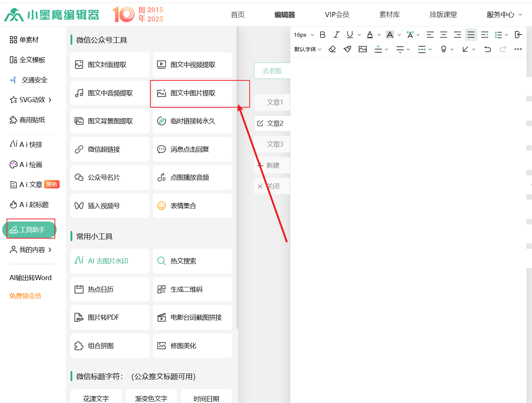Expand the 服务中心 menu
Screen dimensions: 532x403
(x=504, y=15)
